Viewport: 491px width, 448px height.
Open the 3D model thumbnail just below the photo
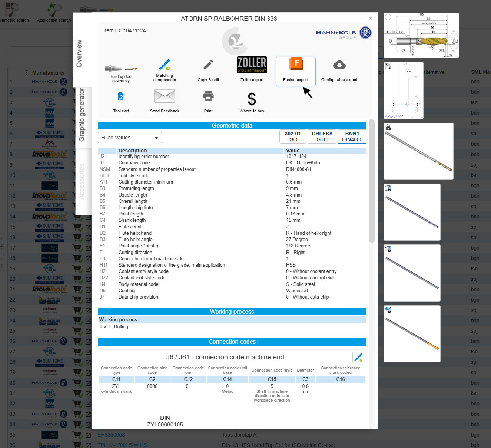(412, 212)
